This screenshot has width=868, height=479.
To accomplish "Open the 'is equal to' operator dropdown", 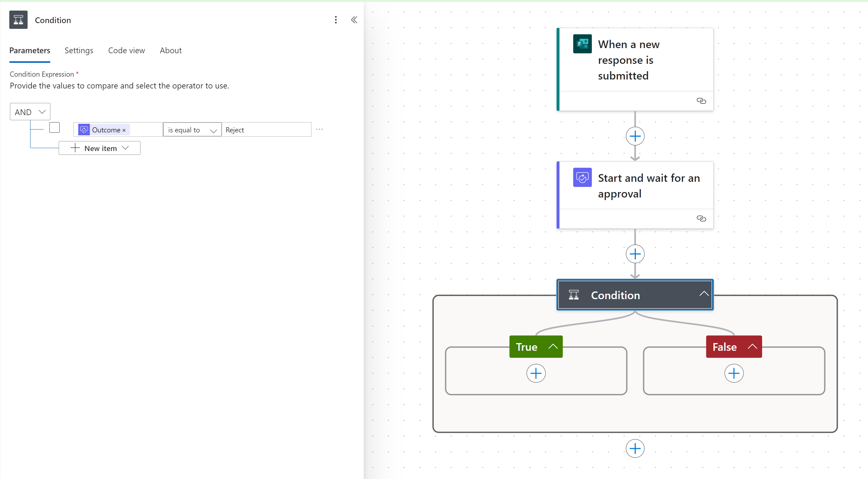I will (192, 130).
